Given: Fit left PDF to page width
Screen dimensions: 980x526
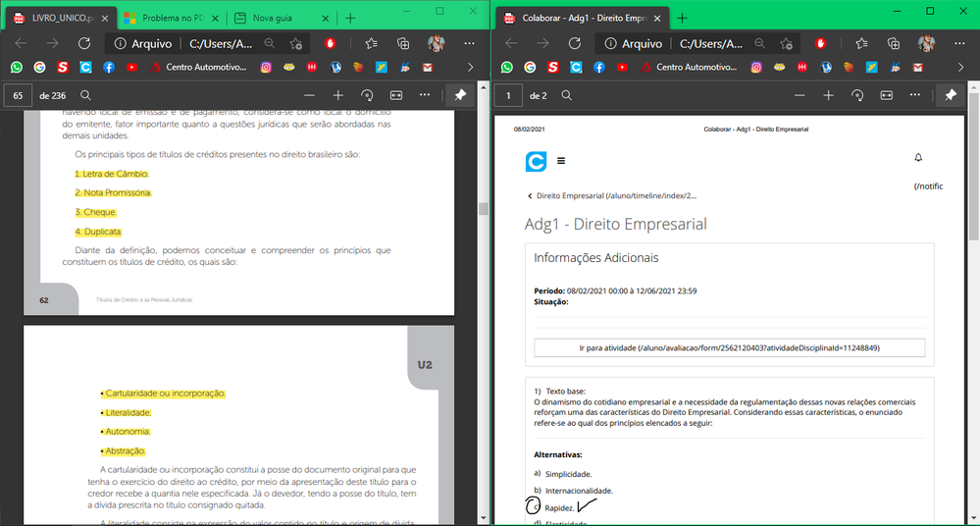Looking at the screenshot, I should 396,95.
